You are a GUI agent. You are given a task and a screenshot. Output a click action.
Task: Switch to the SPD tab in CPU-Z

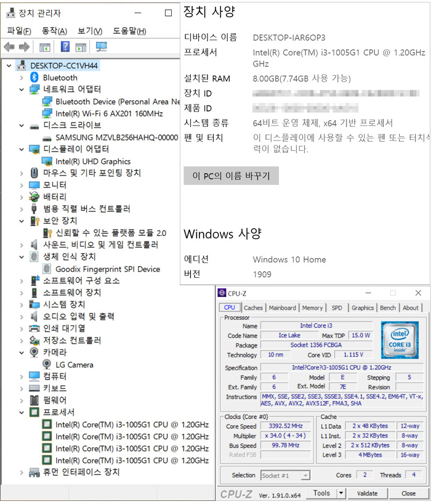[337, 307]
